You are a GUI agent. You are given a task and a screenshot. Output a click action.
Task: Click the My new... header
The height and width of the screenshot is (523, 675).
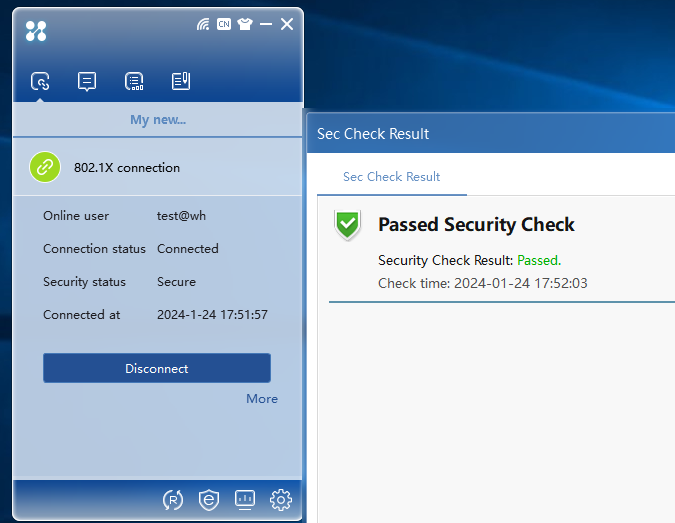coord(158,120)
